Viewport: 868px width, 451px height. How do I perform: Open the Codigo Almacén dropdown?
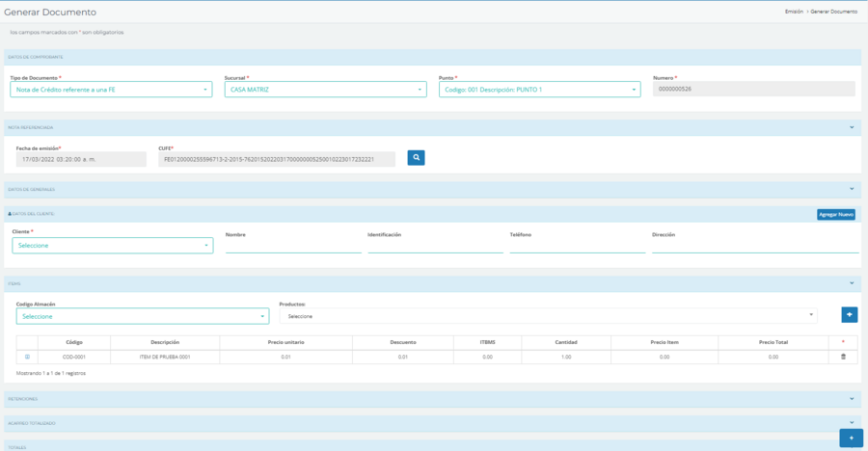143,316
